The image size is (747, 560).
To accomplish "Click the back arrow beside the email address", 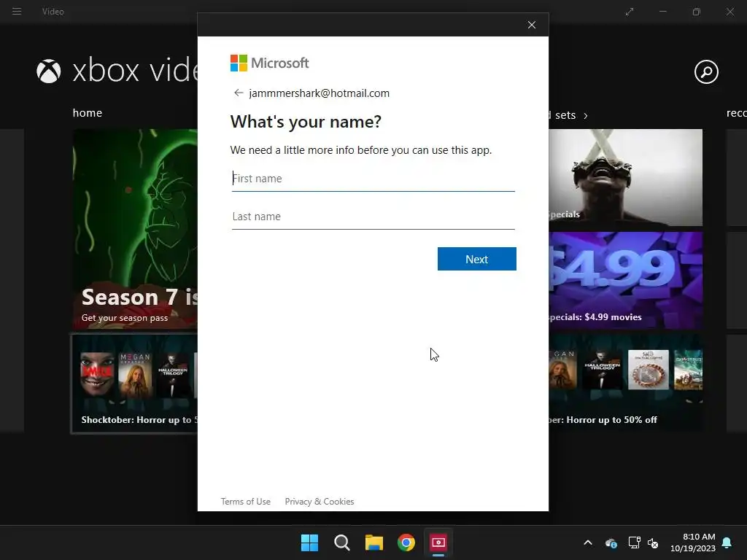I will [239, 93].
